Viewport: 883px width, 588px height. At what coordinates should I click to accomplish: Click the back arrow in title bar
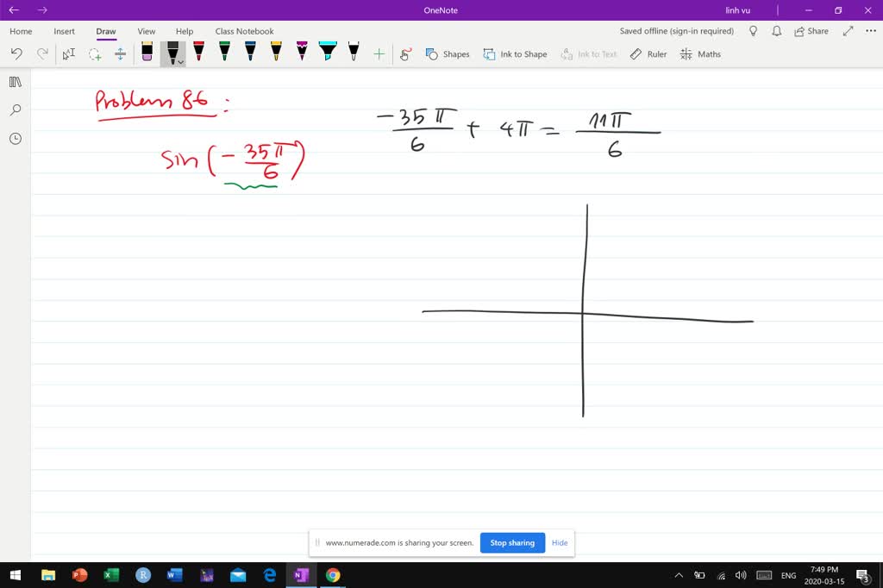point(14,10)
